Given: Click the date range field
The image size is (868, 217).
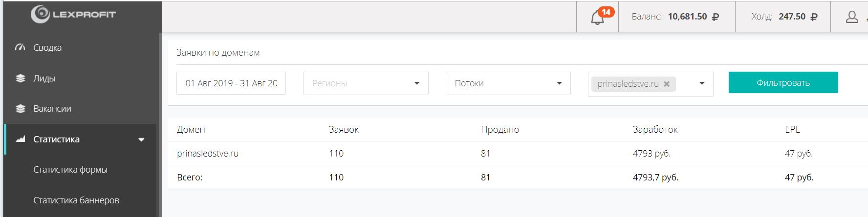Looking at the screenshot, I should [x=231, y=83].
